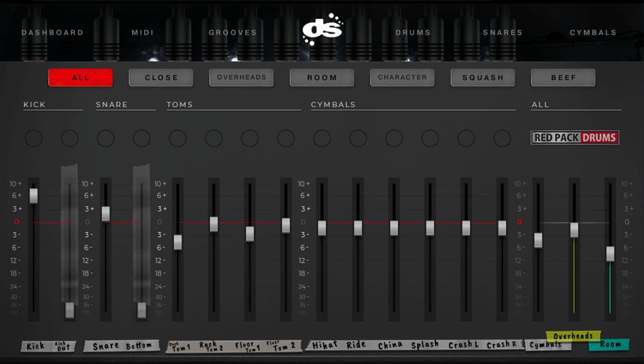Select the BEEF button
Viewport: 644px width, 364px height.
point(563,77)
